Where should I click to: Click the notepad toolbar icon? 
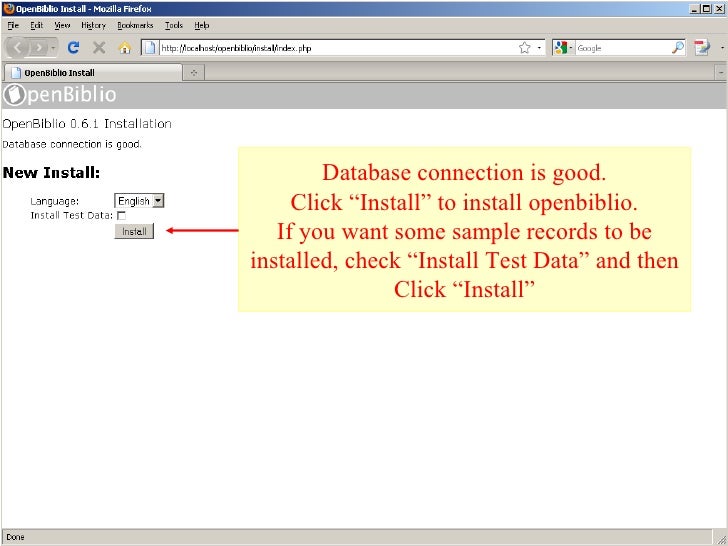(x=702, y=47)
